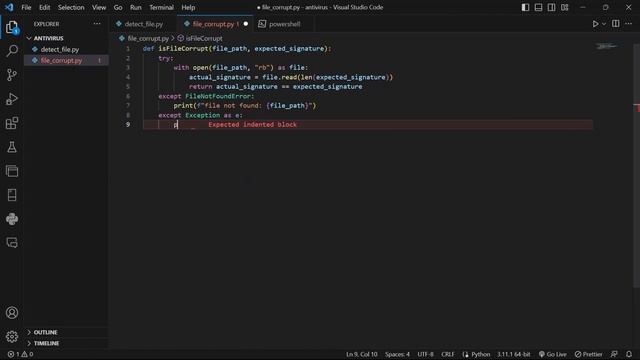Open the Source Control view
This screenshot has width=640, height=360.
pos(12,75)
